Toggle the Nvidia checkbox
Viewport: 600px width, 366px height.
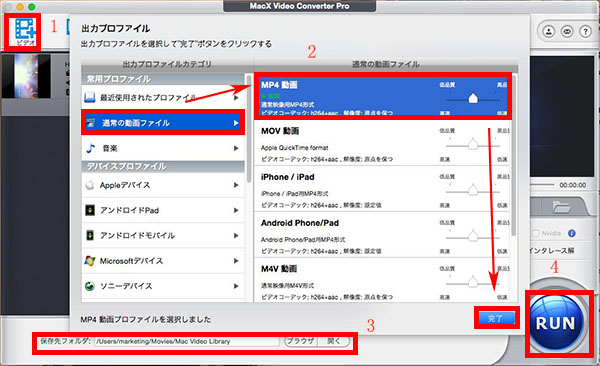pos(535,233)
